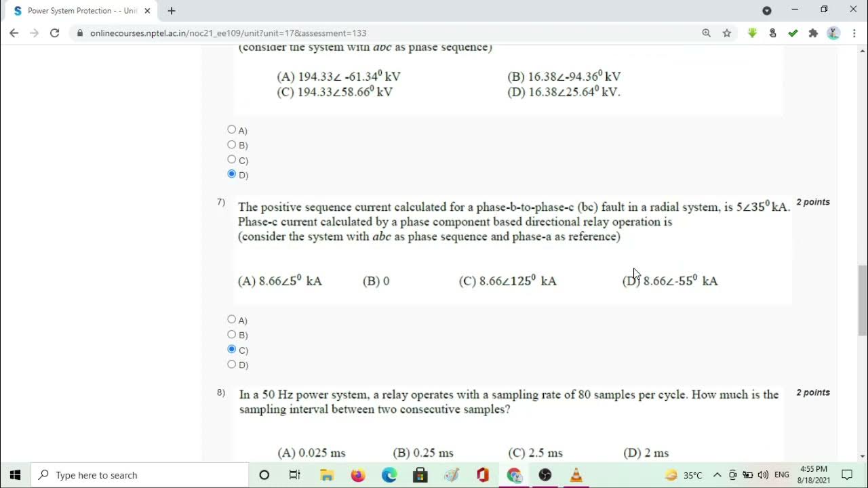This screenshot has width=868, height=488.
Task: Select option A) for question 7
Action: (232, 319)
